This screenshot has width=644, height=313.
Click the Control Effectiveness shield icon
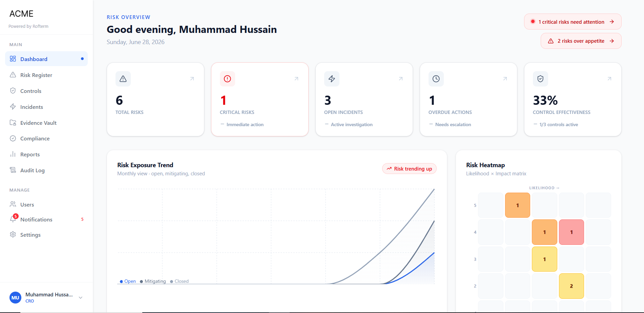pos(540,79)
